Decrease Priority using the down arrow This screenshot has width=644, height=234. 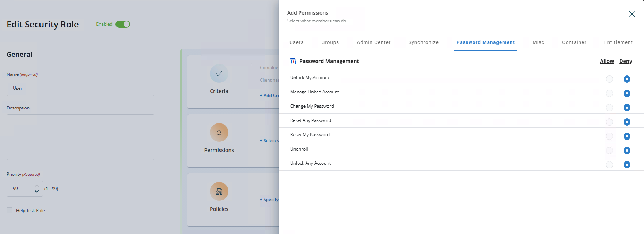click(37, 192)
